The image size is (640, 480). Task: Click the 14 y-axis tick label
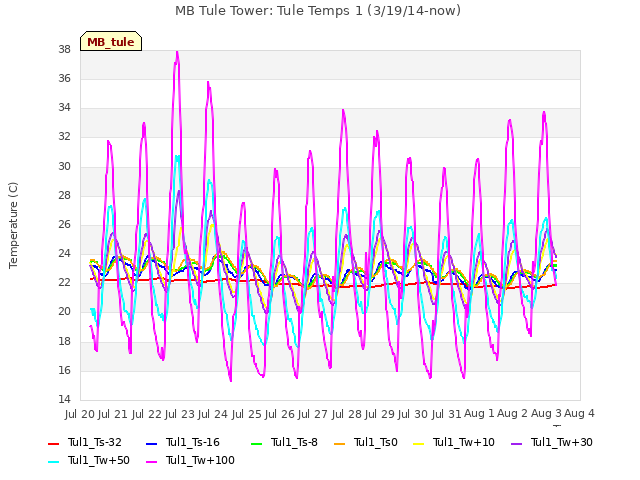(64, 399)
